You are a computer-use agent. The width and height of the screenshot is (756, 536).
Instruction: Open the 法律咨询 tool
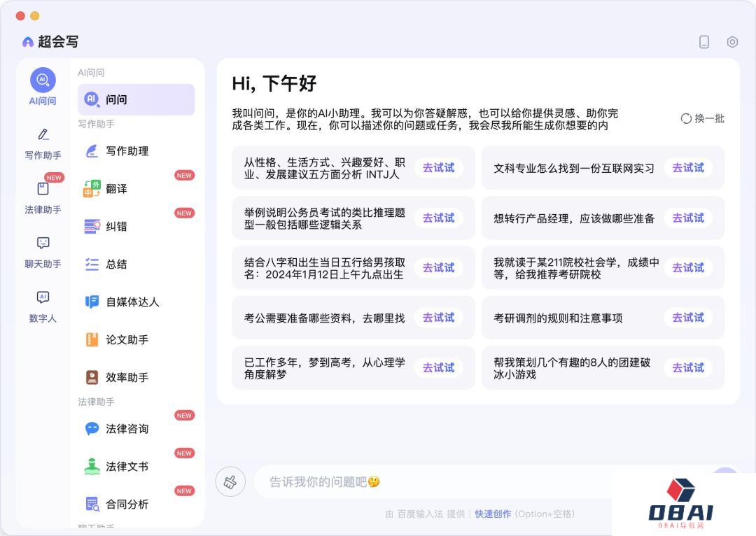click(x=136, y=428)
